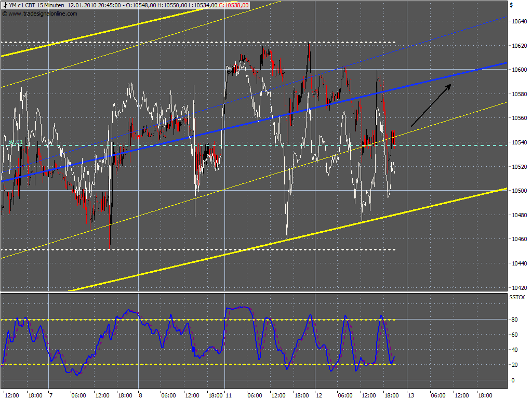This screenshot has width=532, height=399.
Task: Select the cyan dashed horizontal line near 10540
Action: (254, 145)
